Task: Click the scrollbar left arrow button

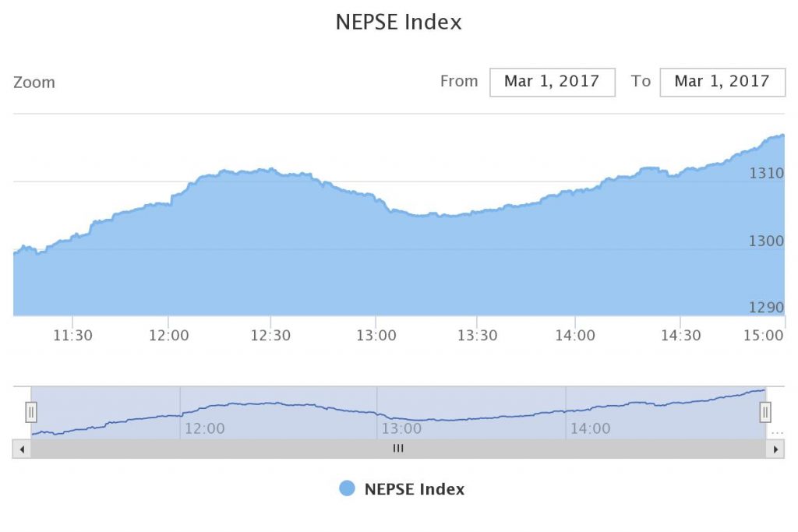Action: coord(22,449)
